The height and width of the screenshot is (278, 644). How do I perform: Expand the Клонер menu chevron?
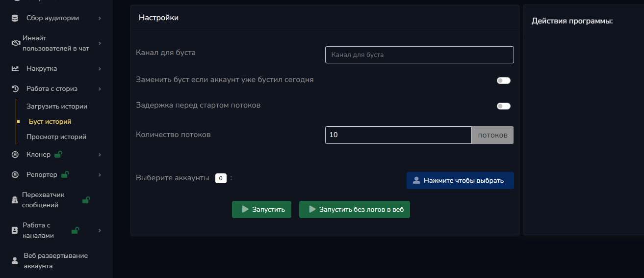coord(100,155)
